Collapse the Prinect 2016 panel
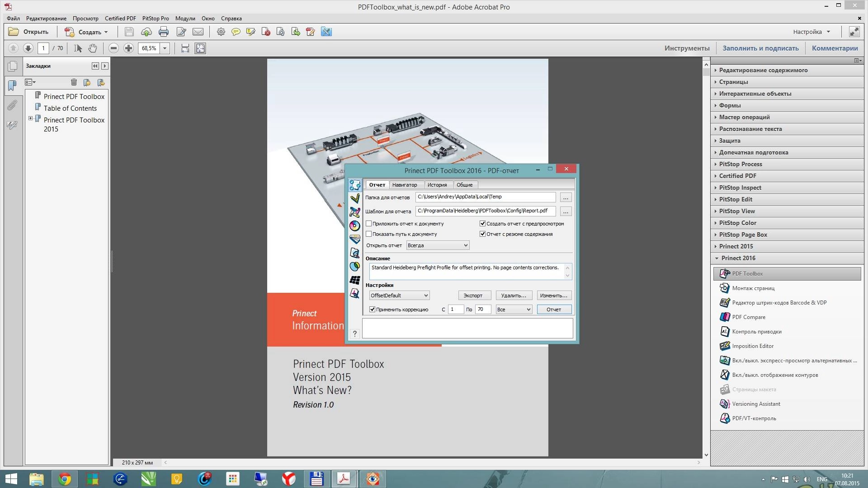The width and height of the screenshot is (868, 488). click(787, 258)
